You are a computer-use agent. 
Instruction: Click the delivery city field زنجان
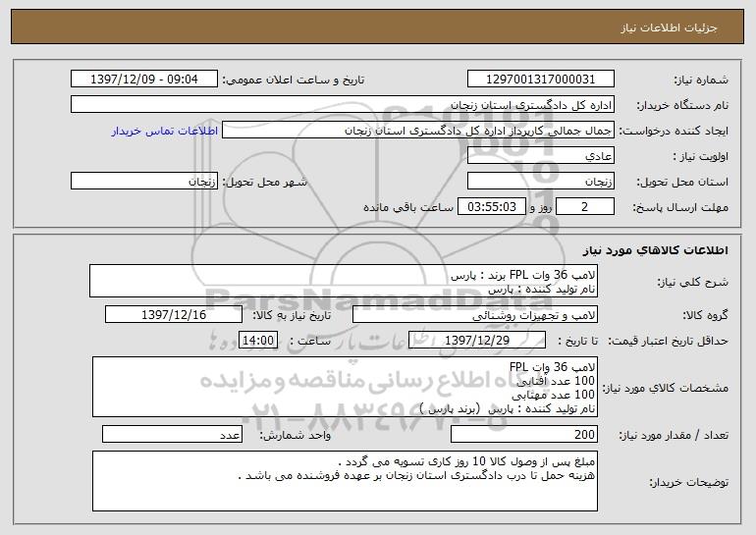point(144,182)
